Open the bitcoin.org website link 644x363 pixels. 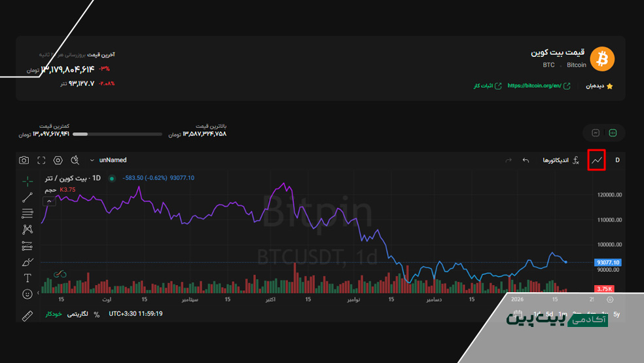(535, 86)
